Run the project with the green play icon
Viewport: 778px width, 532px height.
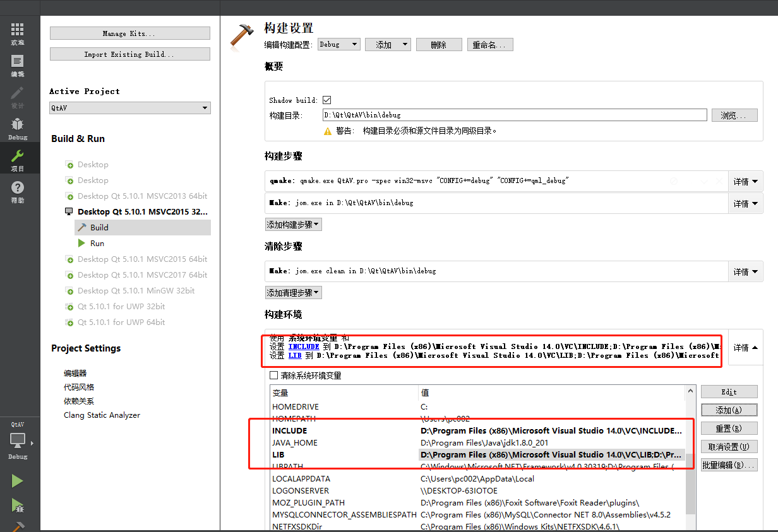[17, 481]
